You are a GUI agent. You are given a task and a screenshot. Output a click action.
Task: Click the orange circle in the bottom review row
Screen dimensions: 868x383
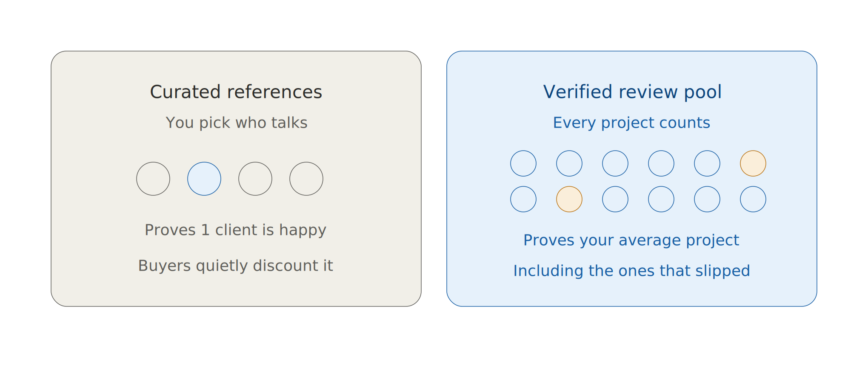(x=569, y=199)
